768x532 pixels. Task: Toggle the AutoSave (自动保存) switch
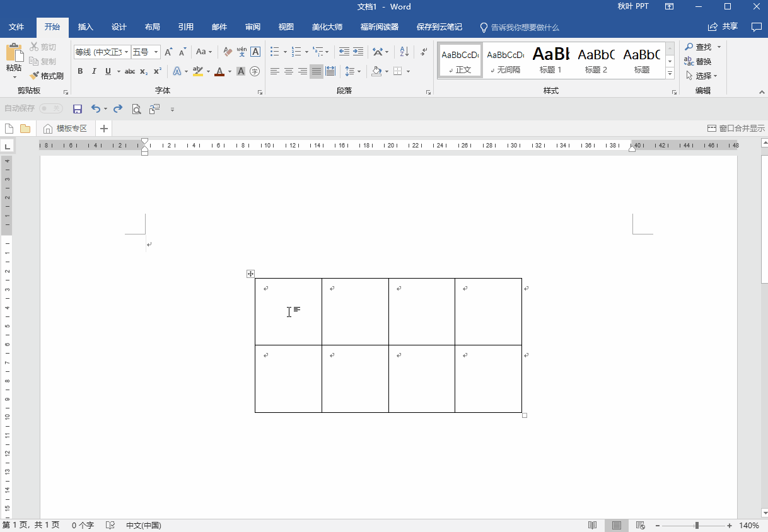(x=51, y=108)
